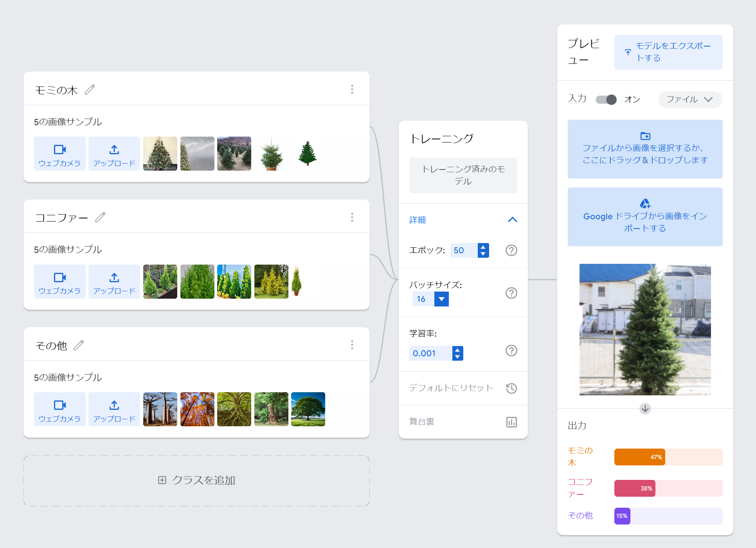Open the ファイル input source dropdown
This screenshot has width=756, height=548.
pos(689,99)
